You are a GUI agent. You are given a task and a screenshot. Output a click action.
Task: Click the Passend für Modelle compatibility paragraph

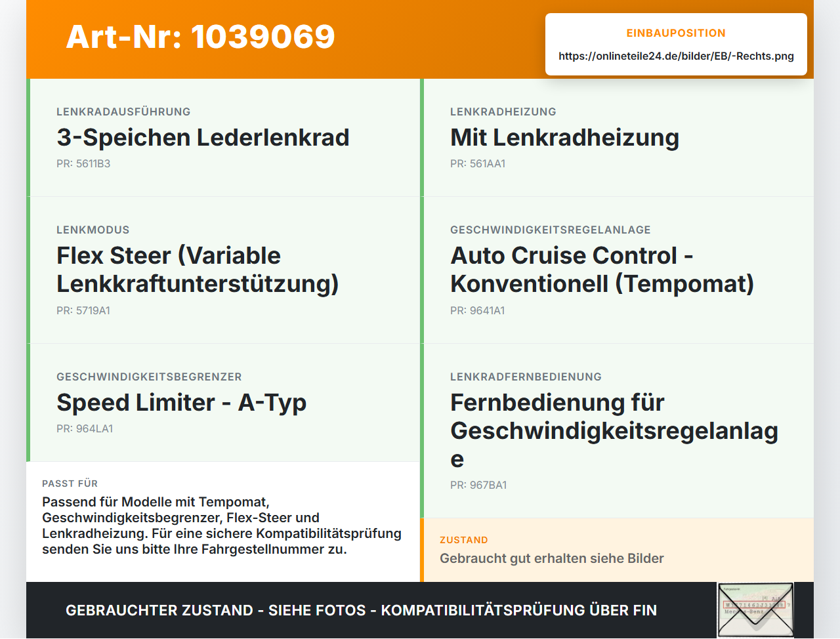click(x=222, y=526)
